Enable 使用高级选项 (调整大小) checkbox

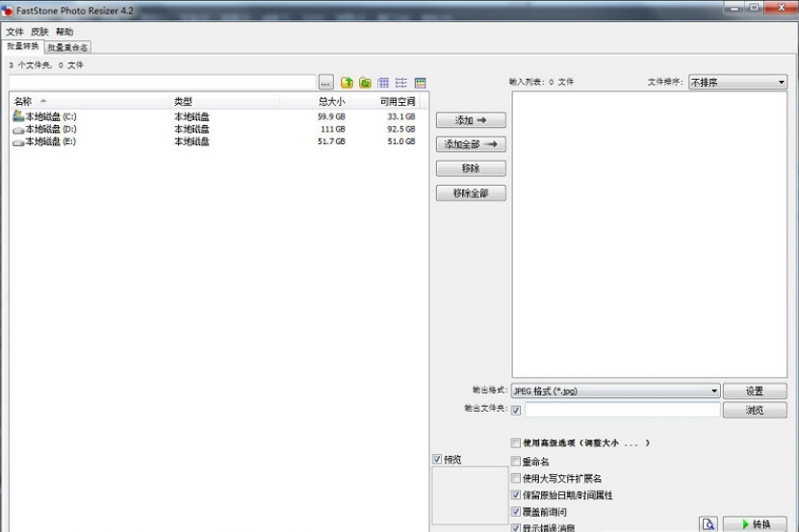point(516,443)
